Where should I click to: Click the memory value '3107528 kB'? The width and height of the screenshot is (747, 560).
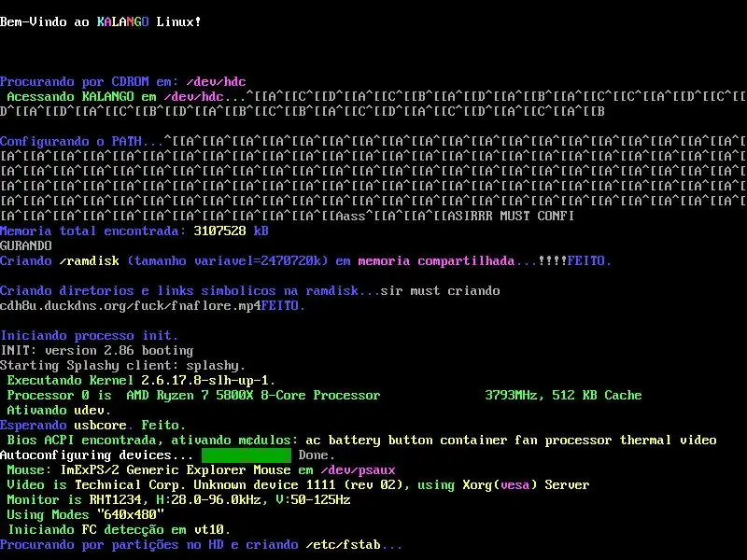(x=231, y=231)
